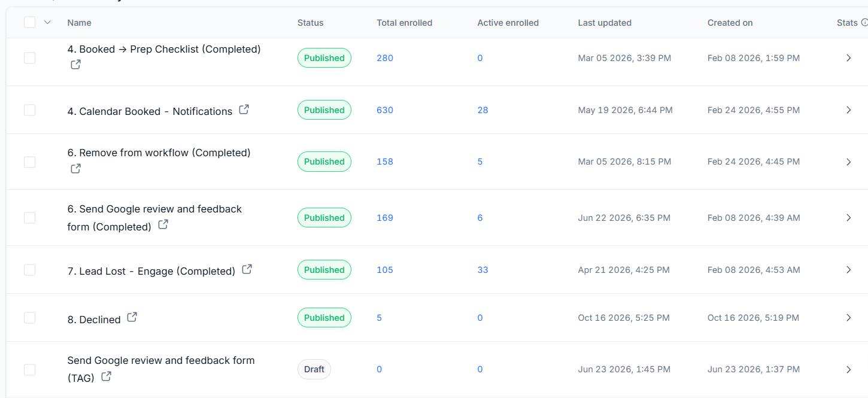Click last updated 'Jun 22 2026, 6:35 PM'
The height and width of the screenshot is (398, 868).
[x=624, y=218]
